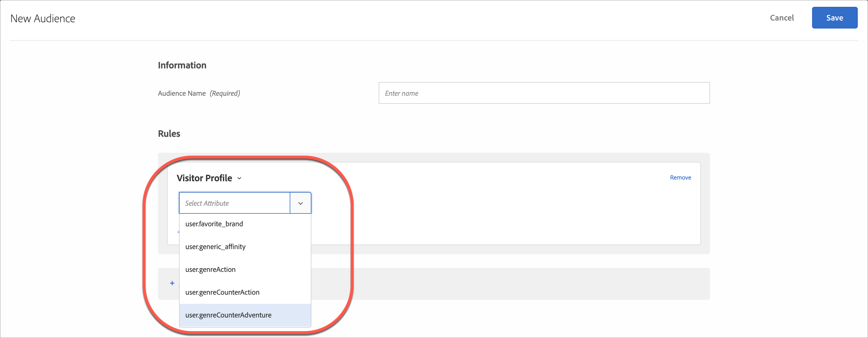Click into the Select Attribute combo box
868x338 pixels.
[234, 203]
